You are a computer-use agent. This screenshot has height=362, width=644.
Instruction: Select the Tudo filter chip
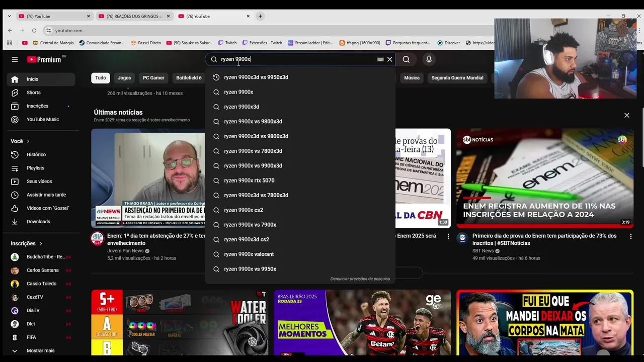tap(101, 78)
